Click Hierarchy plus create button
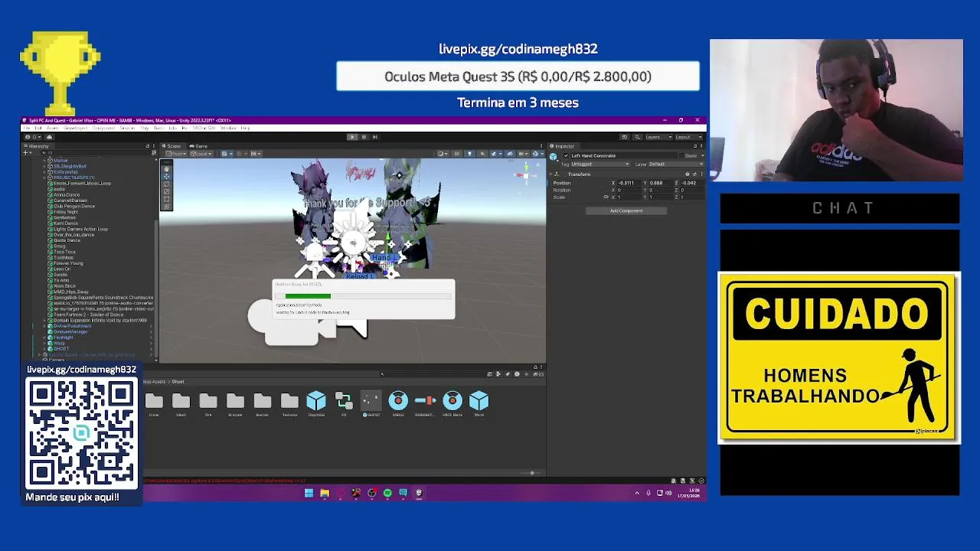The height and width of the screenshot is (551, 980). tap(26, 153)
